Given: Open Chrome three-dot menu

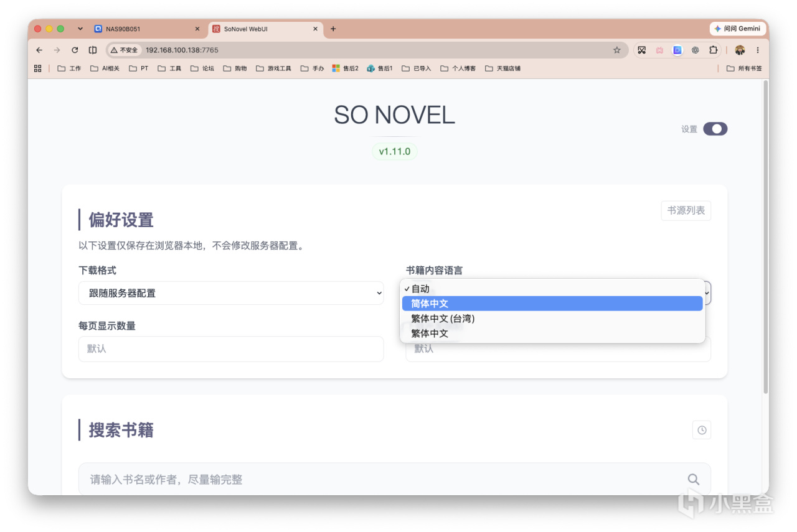Looking at the screenshot, I should (758, 50).
